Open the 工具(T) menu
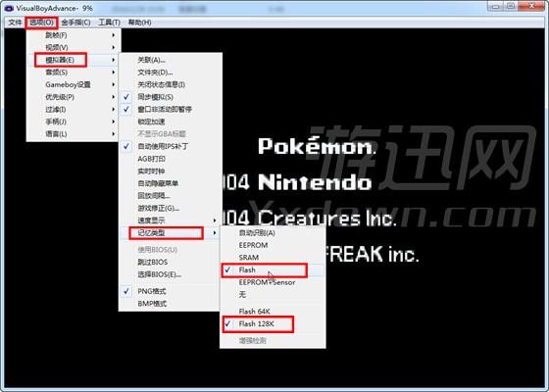This screenshot has height=392, width=549. click(109, 23)
